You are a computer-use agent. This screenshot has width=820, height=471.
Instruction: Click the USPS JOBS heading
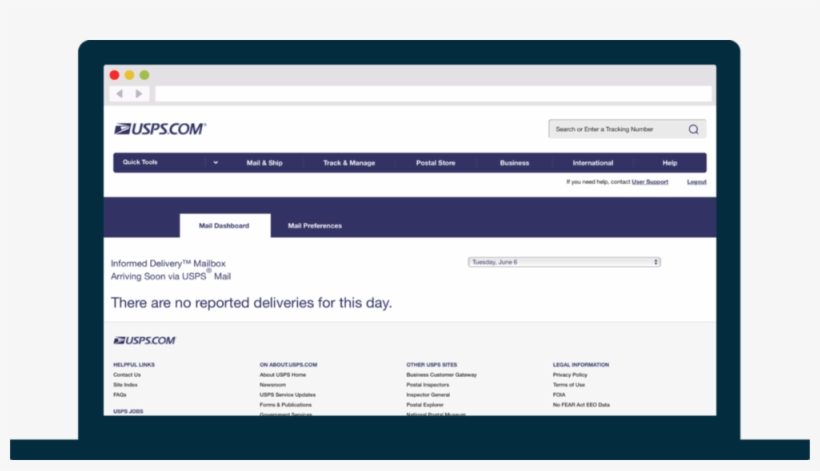128,411
